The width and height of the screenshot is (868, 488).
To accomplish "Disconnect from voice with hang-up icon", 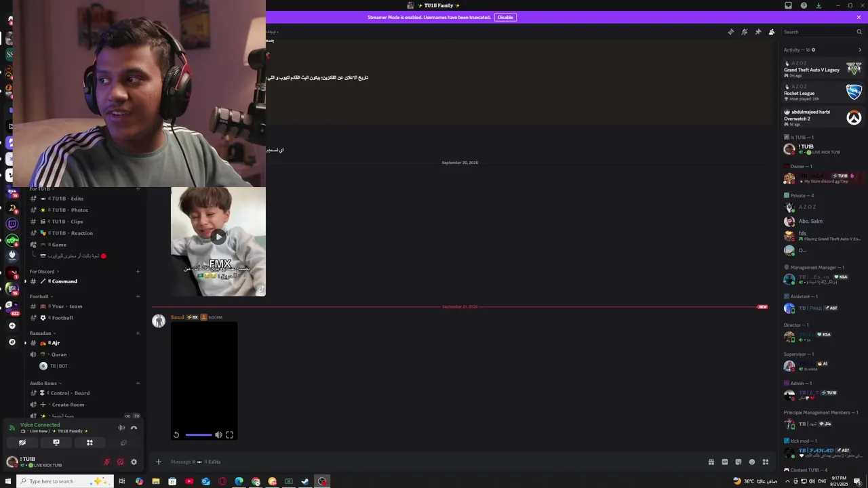I will (134, 428).
